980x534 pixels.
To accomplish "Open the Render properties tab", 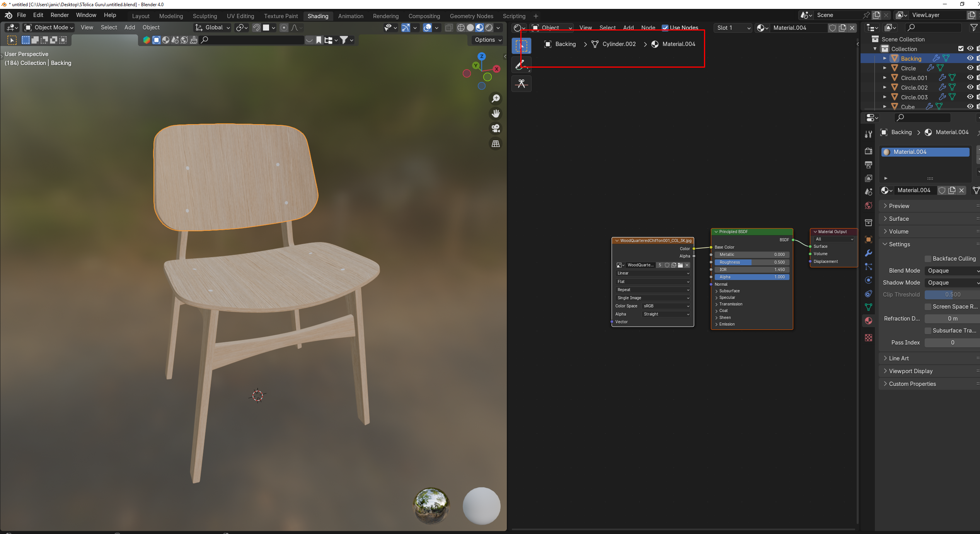I will [x=868, y=151].
